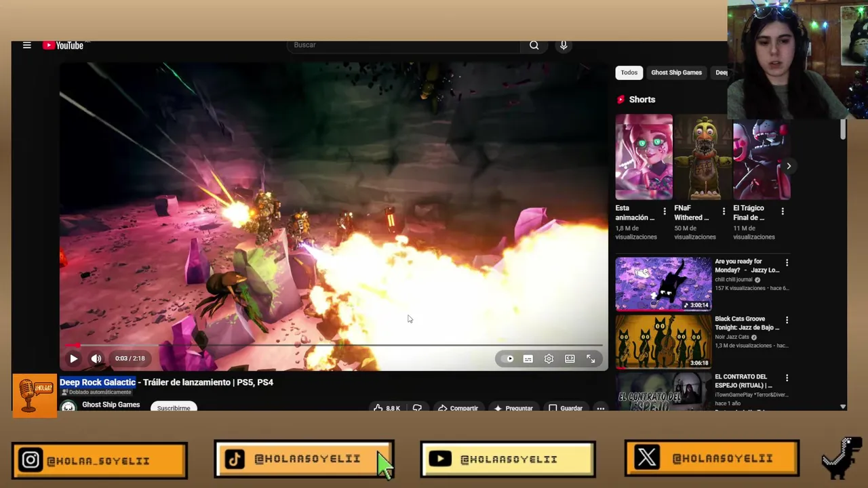This screenshot has width=868, height=488.
Task: Click 'Are you ready for Monday?' title
Action: pos(747,266)
